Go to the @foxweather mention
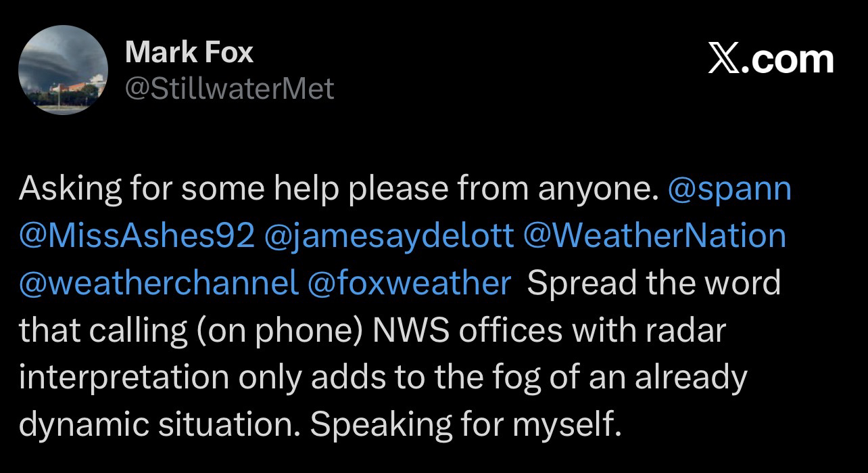Screen dimensions: 868x473 (x=409, y=283)
